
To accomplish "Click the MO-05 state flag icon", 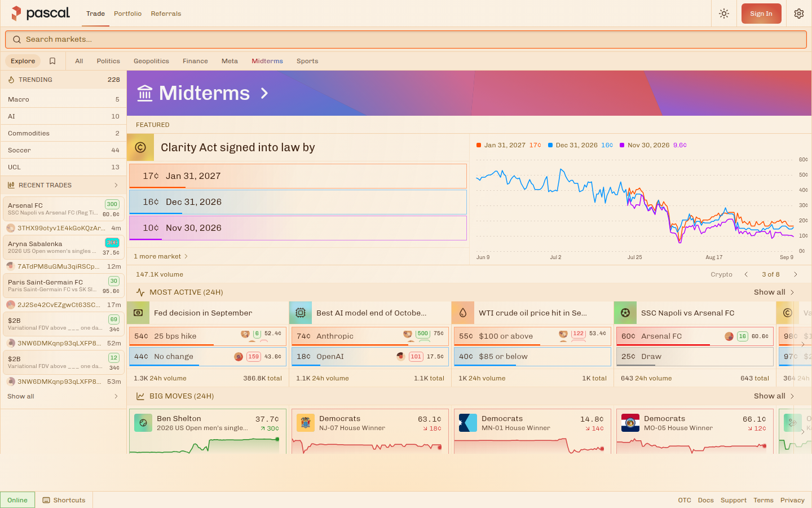I will 630,423.
